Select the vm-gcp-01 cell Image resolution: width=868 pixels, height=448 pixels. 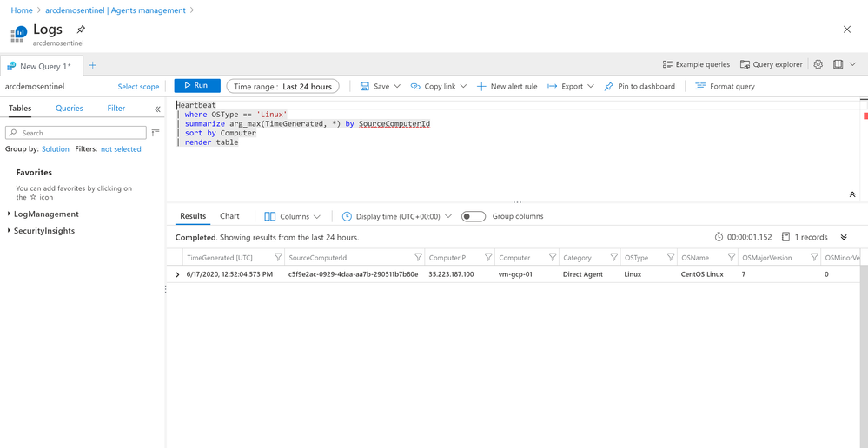515,274
